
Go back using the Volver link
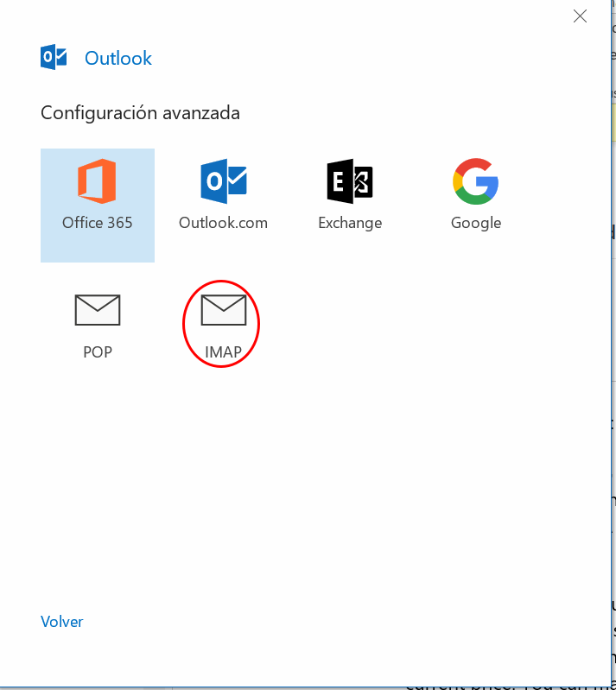[x=61, y=622]
